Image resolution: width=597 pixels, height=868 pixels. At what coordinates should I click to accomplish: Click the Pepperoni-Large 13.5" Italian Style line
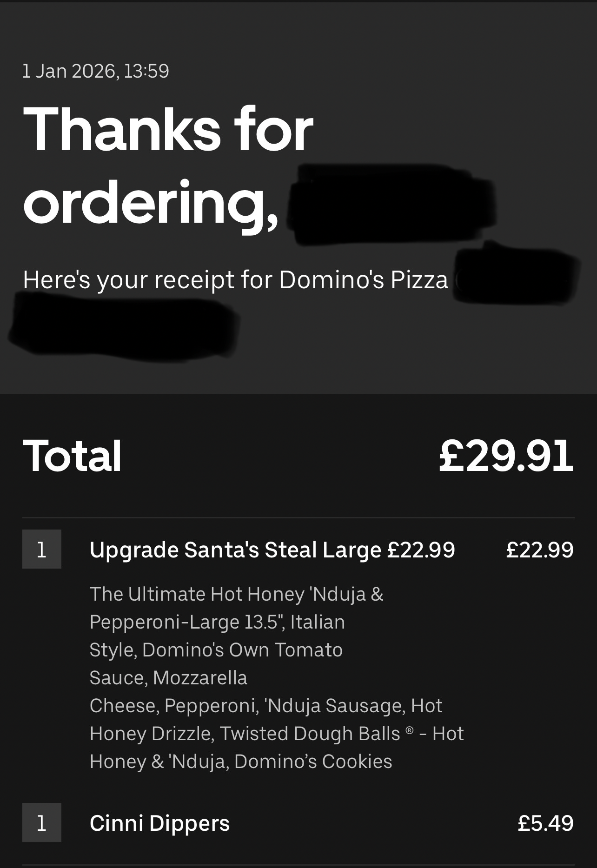tap(217, 636)
